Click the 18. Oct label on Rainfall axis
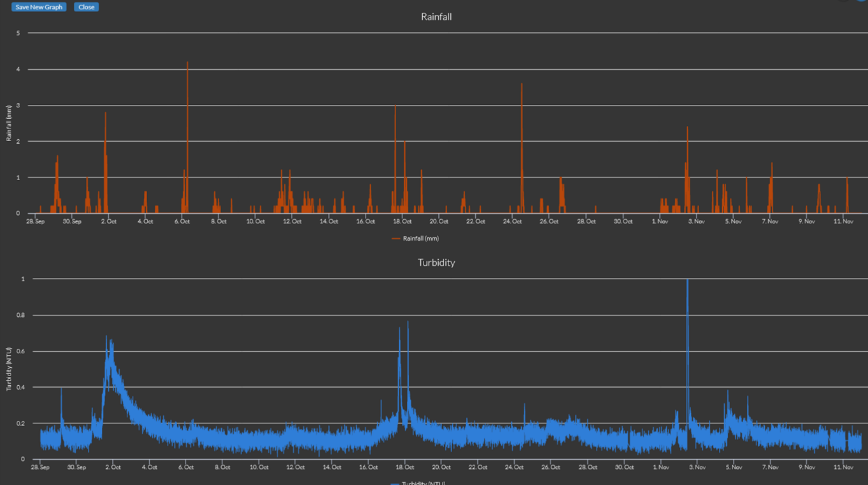Viewport: 868px width, 485px height. (x=402, y=221)
